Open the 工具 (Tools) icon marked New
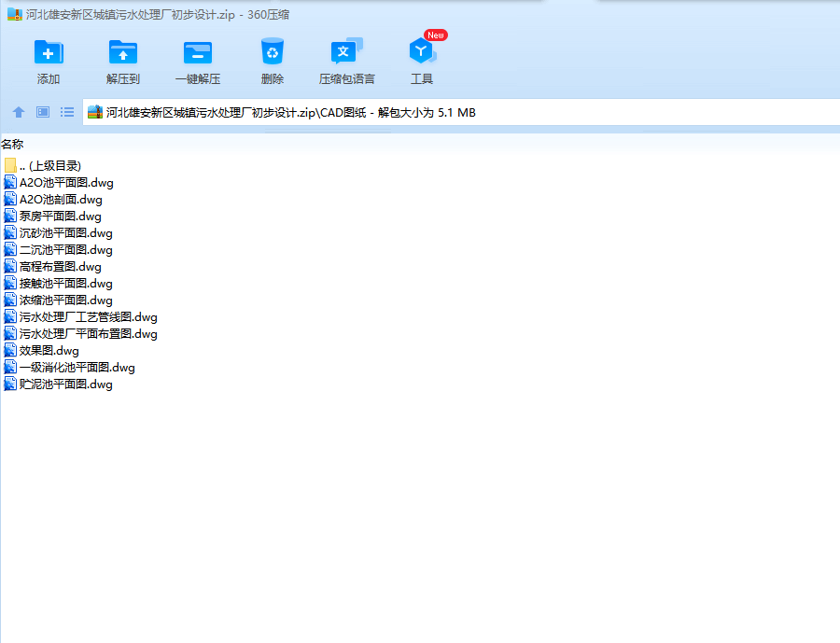 coord(423,51)
